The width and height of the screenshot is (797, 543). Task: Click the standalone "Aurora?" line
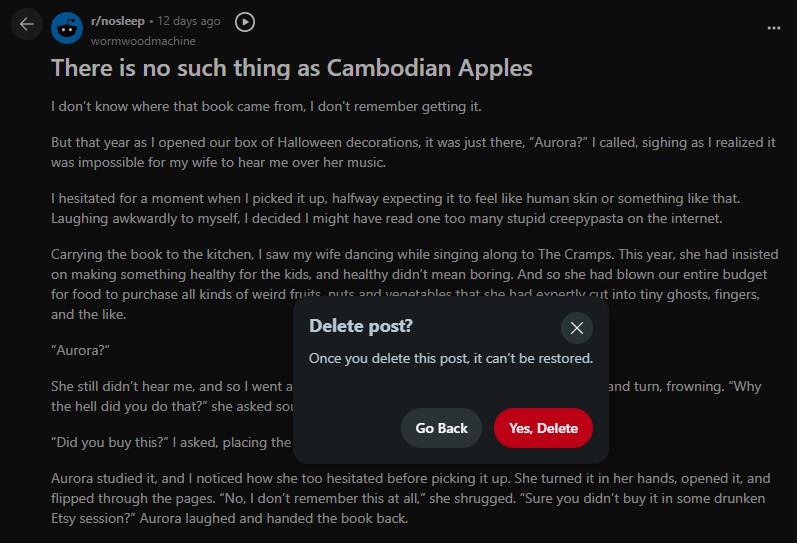click(x=80, y=349)
